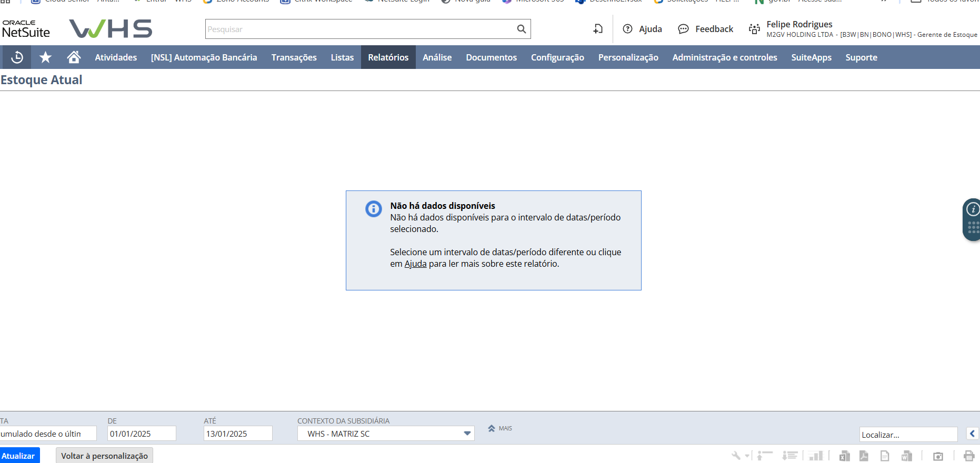Collapse the Localizar panel with chevron arrow

[972, 434]
